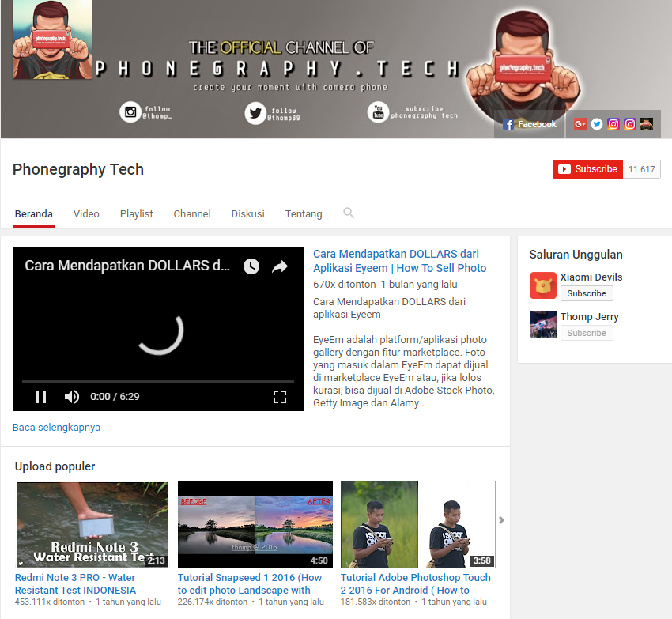This screenshot has height=619, width=672.
Task: Click the Redmi Note 3 water test thumbnail
Action: (92, 525)
